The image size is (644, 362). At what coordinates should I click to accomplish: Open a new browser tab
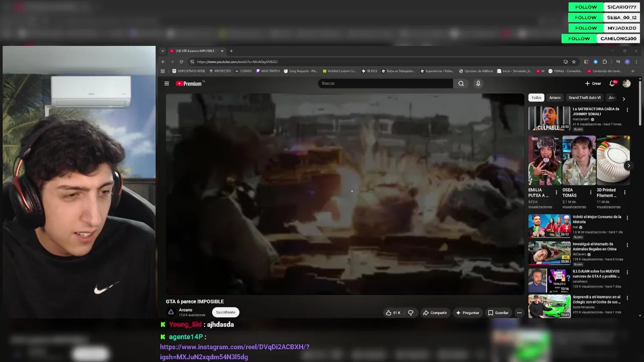(x=231, y=51)
